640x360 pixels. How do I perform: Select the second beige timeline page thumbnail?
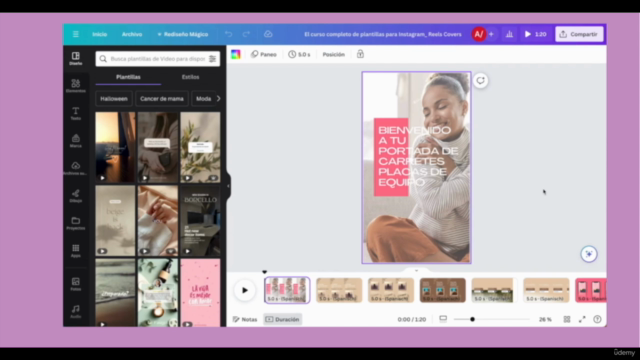339,290
